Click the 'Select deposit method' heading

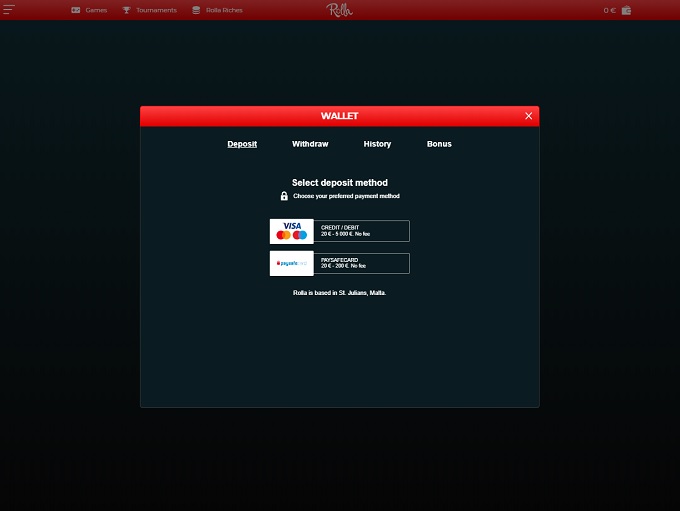(x=340, y=183)
